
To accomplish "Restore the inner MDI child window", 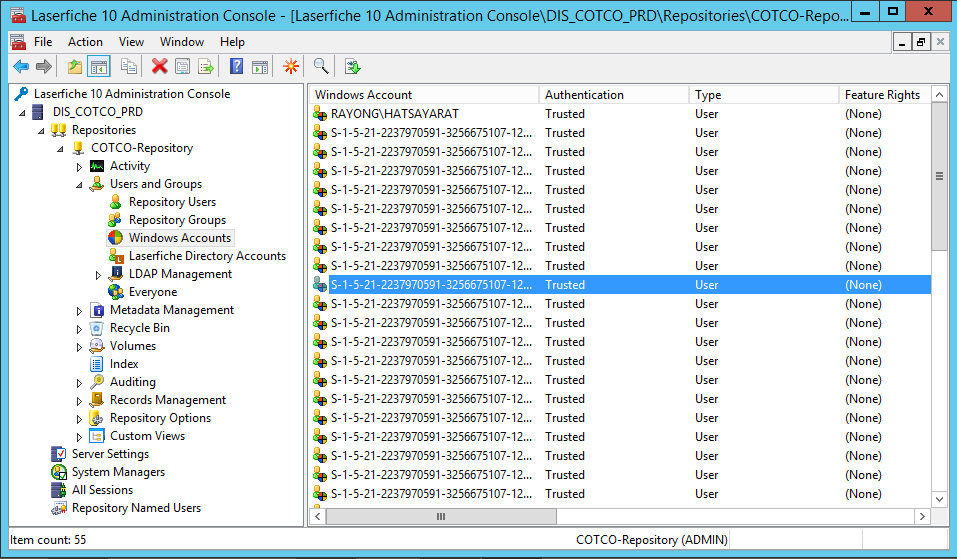I will (920, 42).
